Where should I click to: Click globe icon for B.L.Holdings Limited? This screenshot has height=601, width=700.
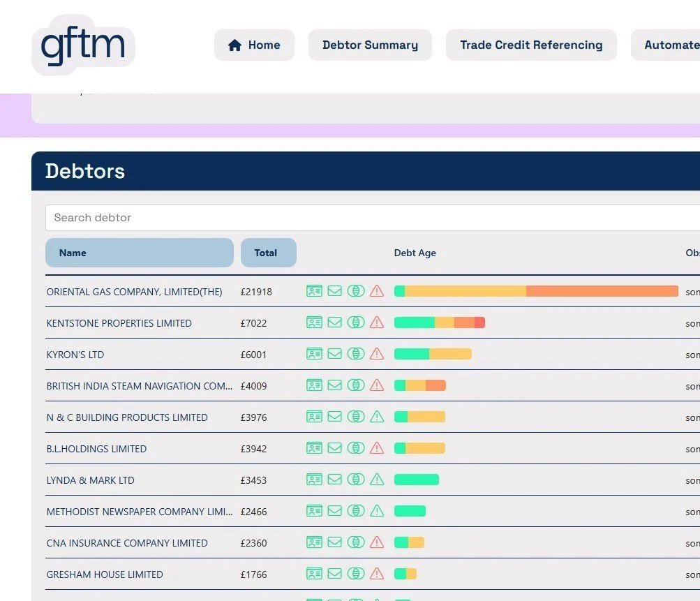pos(356,448)
